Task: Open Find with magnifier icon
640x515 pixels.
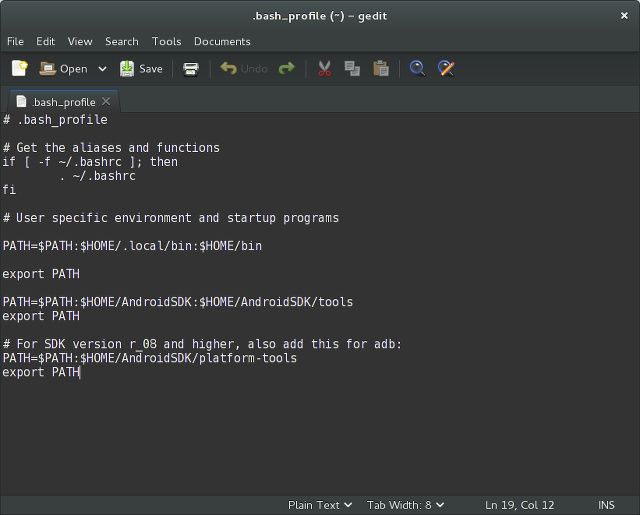Action: tap(418, 69)
